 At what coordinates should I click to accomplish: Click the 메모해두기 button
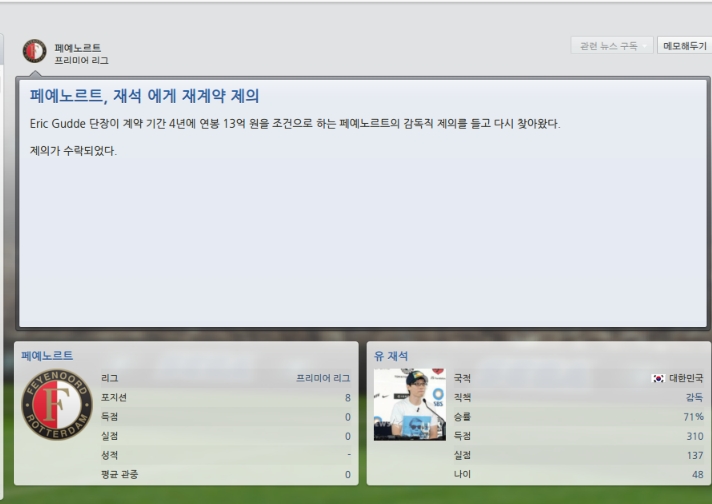684,45
